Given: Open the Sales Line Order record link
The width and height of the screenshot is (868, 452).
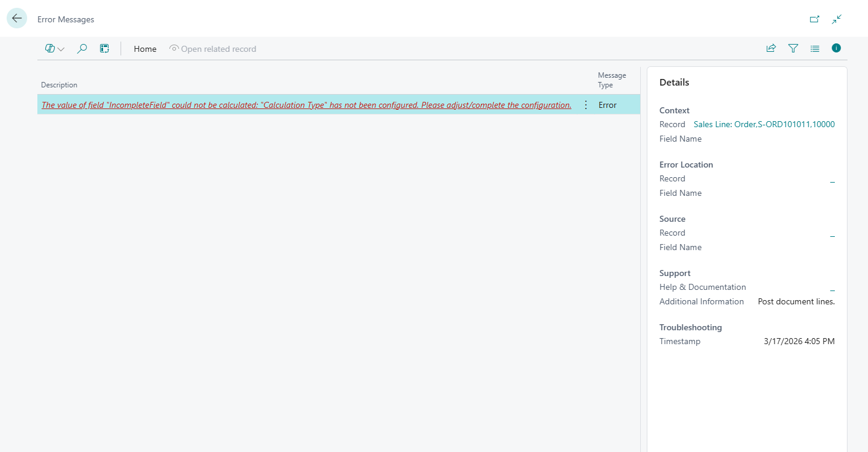Looking at the screenshot, I should [764, 124].
